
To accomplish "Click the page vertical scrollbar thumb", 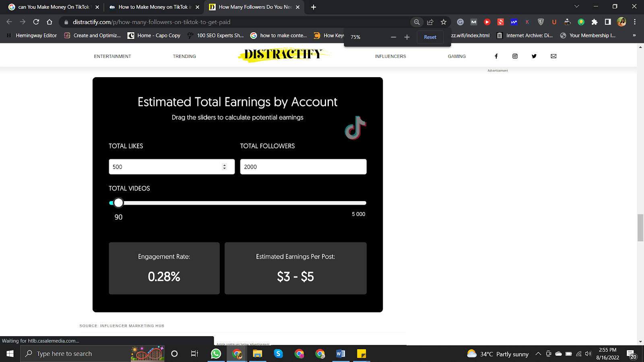I will [640, 228].
